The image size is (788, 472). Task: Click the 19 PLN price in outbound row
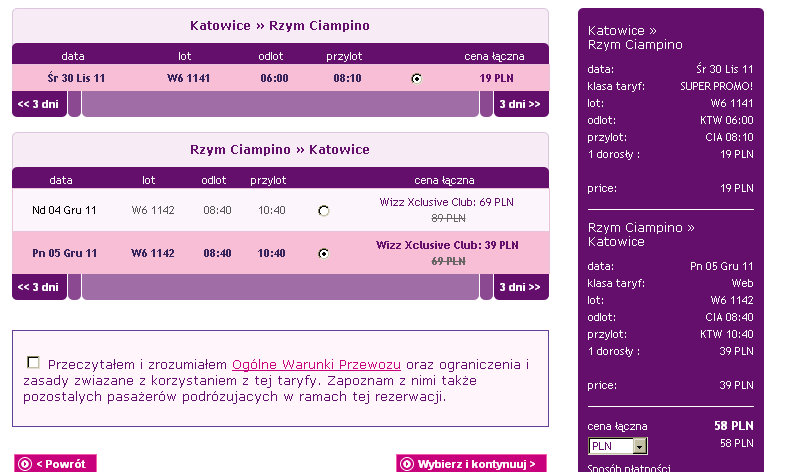point(497,78)
